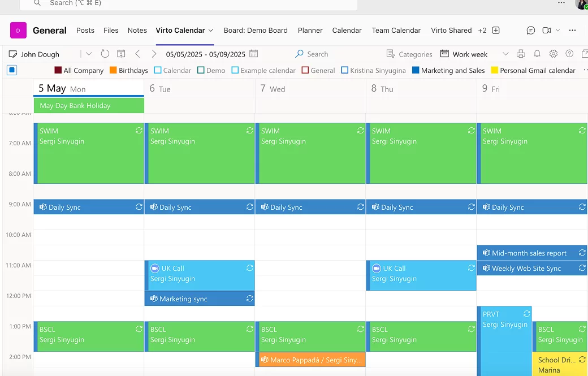
Task: Select the 9 Fri day header
Action: coord(532,88)
